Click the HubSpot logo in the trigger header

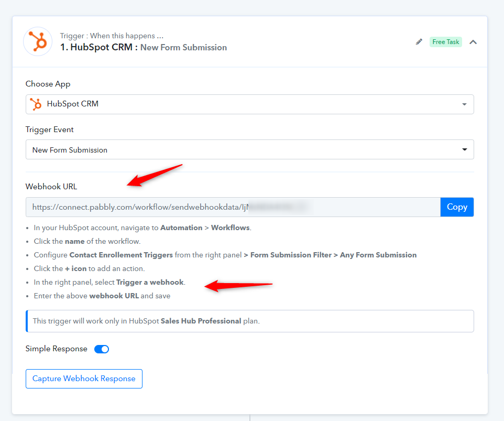pyautogui.click(x=38, y=41)
